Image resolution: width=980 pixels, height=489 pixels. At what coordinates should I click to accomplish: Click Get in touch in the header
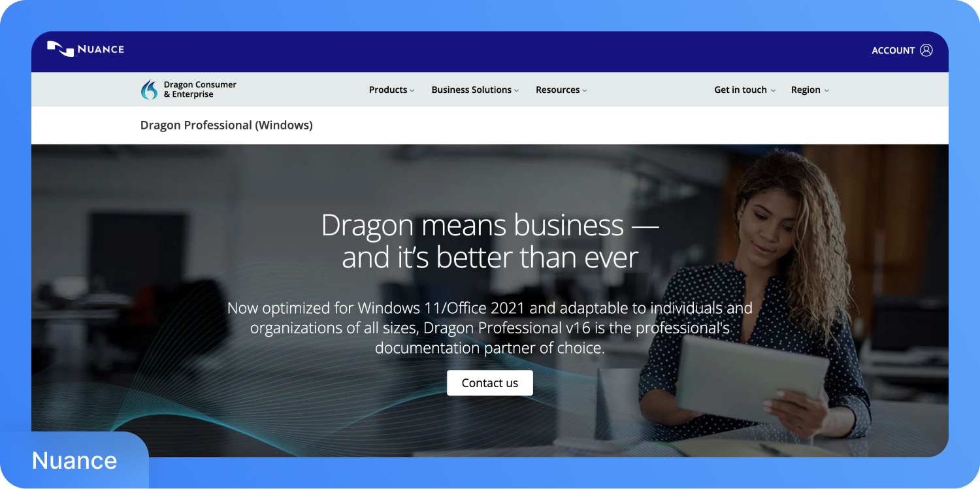(740, 90)
